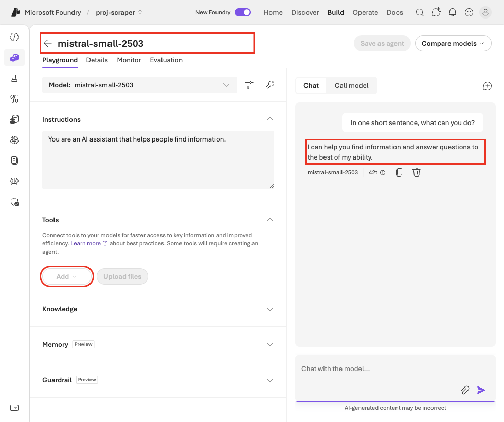Image resolution: width=504 pixels, height=422 pixels.
Task: Open the feedback smiley icon
Action: [469, 12]
